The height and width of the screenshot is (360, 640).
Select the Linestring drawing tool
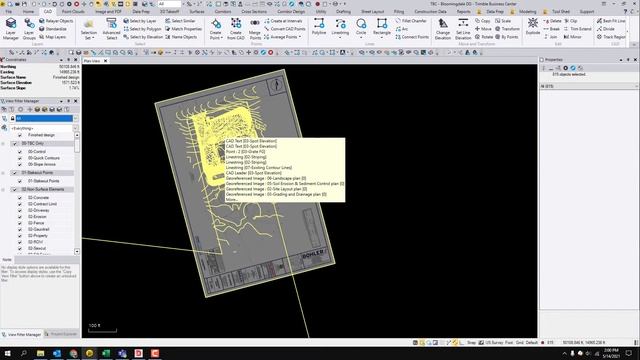pos(340,29)
